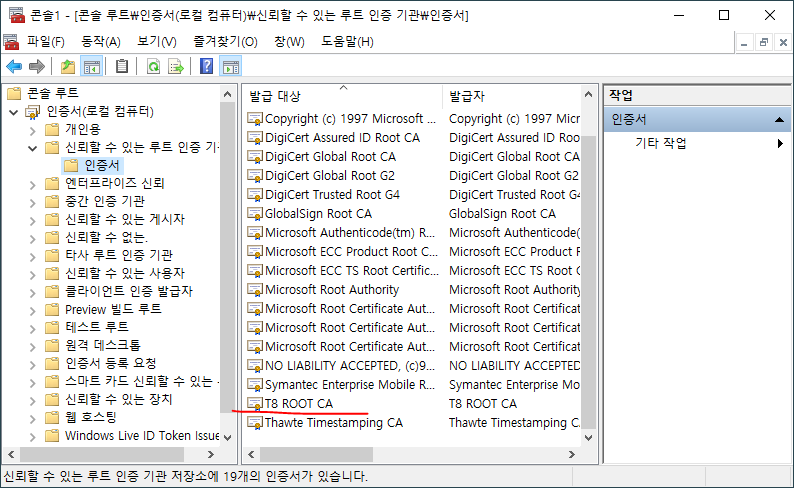794x488 pixels.
Task: Minimize the inner MDI console window
Action: click(x=744, y=43)
